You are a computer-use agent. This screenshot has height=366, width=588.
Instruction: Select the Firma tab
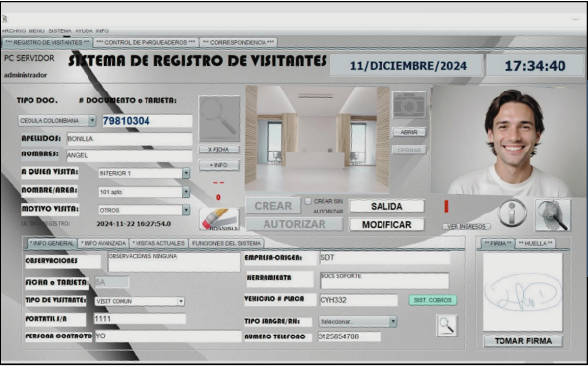[x=498, y=243]
